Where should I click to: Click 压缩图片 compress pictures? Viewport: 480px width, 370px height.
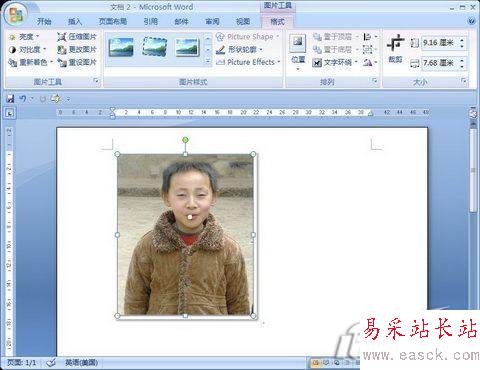pyautogui.click(x=77, y=37)
